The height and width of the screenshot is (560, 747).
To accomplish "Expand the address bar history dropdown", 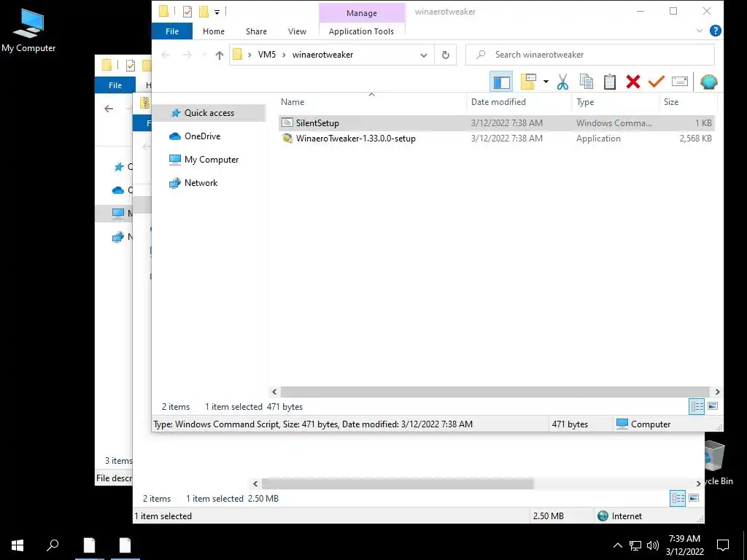I will pos(424,55).
